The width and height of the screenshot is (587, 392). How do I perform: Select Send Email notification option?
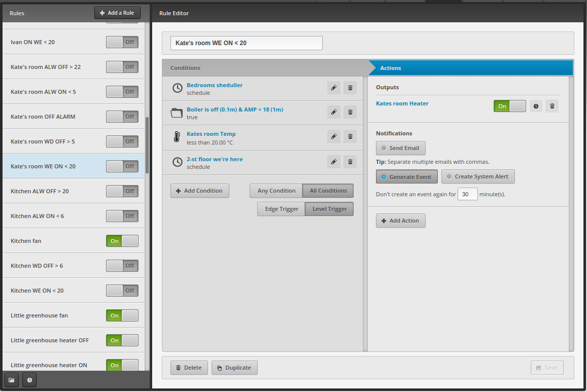[x=401, y=148]
